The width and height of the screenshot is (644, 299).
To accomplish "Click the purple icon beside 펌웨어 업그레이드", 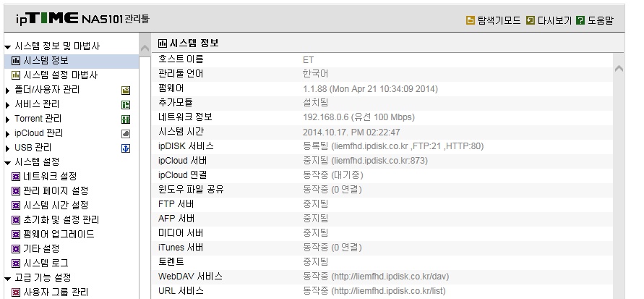I will coord(16,235).
